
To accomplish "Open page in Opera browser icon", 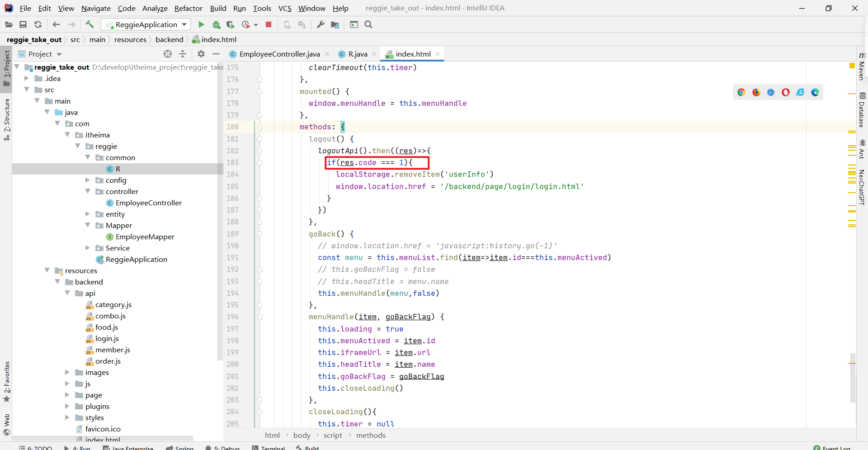I will click(x=786, y=92).
